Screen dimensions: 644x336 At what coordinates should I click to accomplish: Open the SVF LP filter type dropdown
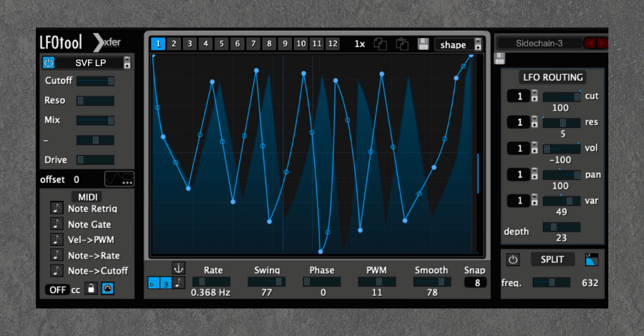[127, 63]
